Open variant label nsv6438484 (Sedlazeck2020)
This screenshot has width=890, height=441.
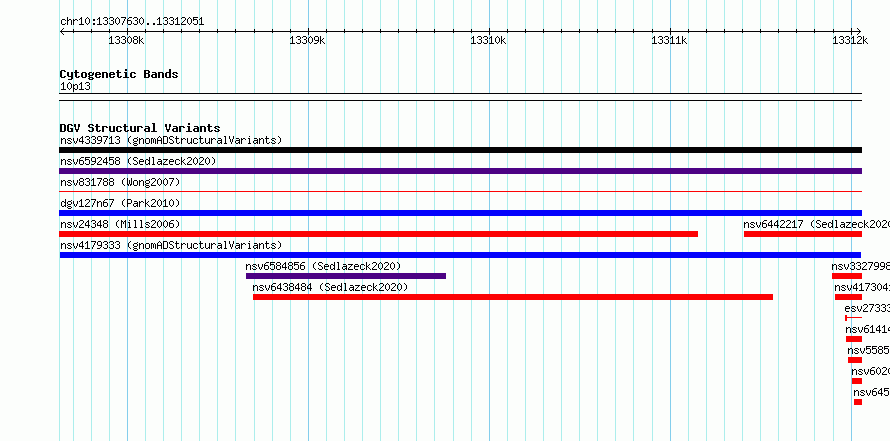coord(330,287)
